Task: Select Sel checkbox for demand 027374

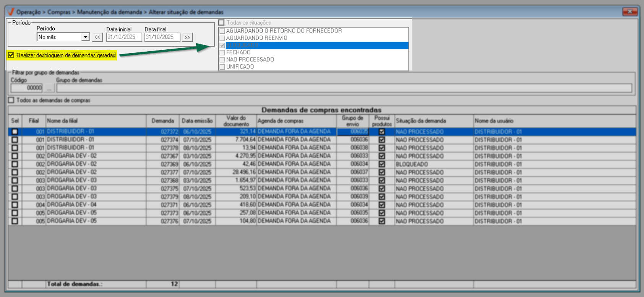Action: (15, 140)
